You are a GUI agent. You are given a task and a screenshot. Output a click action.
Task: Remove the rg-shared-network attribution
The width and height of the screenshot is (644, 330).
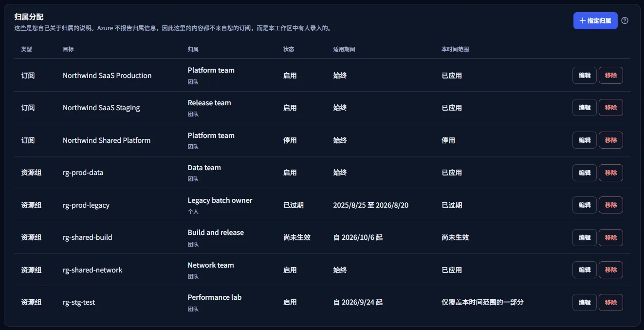tap(611, 270)
